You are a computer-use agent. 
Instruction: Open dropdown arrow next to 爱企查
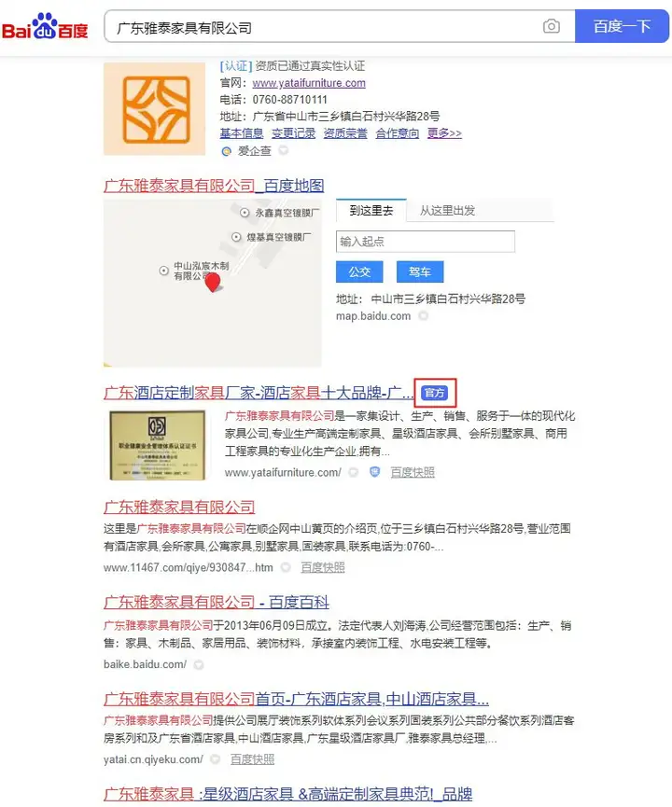(283, 150)
